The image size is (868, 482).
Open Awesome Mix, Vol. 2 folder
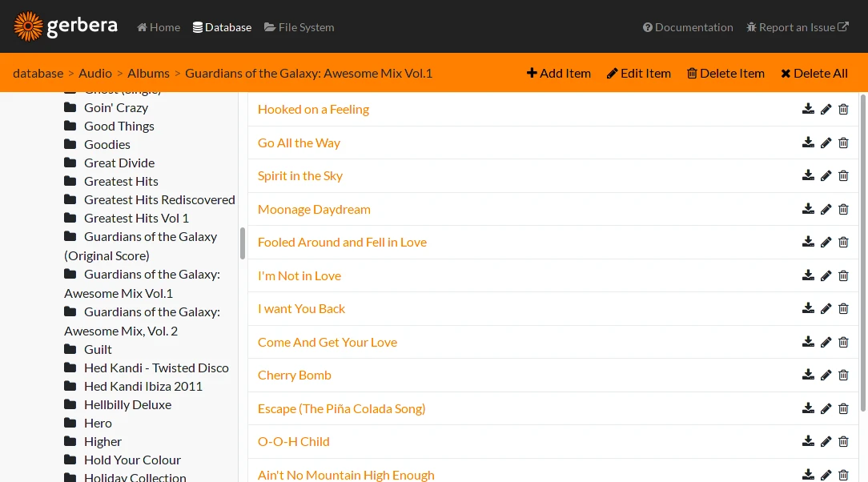143,321
